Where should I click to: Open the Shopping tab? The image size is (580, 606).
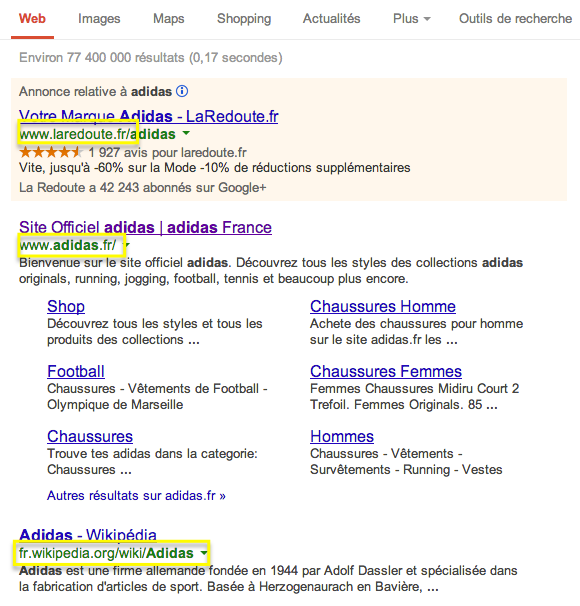pyautogui.click(x=244, y=19)
